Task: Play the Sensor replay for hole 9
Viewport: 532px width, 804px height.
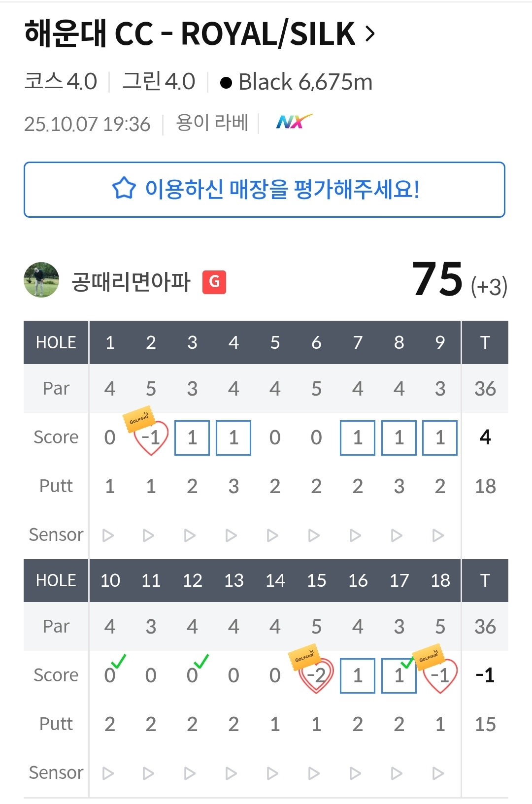Action: coord(438,536)
